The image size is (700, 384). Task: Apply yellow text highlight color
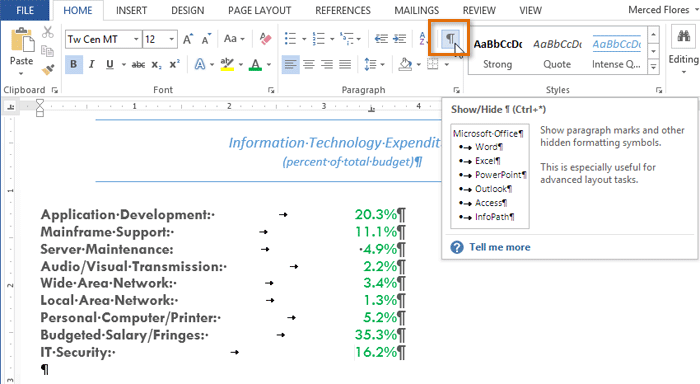click(x=227, y=65)
